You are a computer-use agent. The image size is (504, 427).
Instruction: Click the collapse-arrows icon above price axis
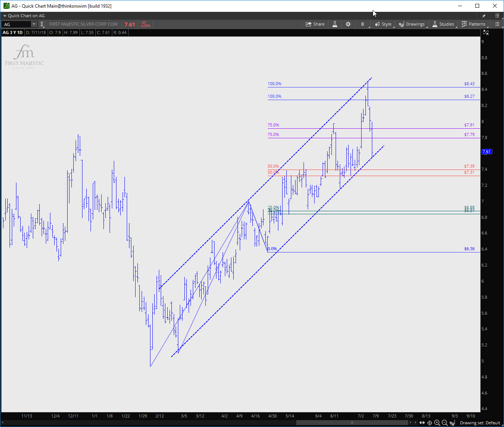point(486,32)
